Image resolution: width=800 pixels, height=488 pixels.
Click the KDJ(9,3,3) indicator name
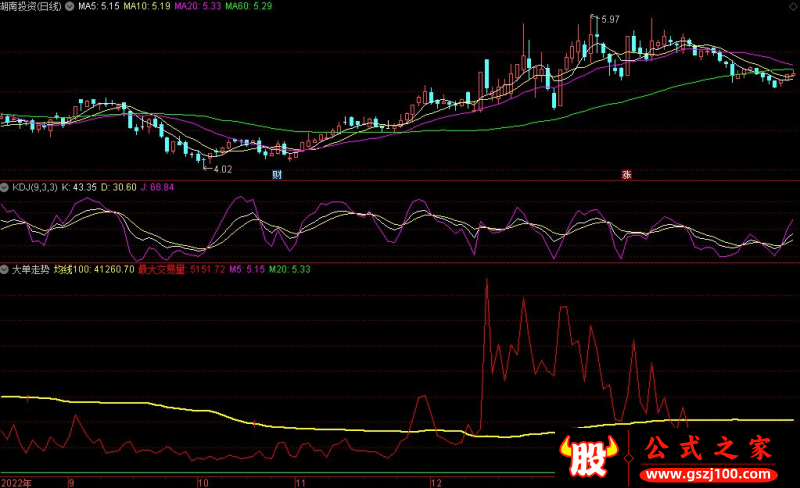35,187
